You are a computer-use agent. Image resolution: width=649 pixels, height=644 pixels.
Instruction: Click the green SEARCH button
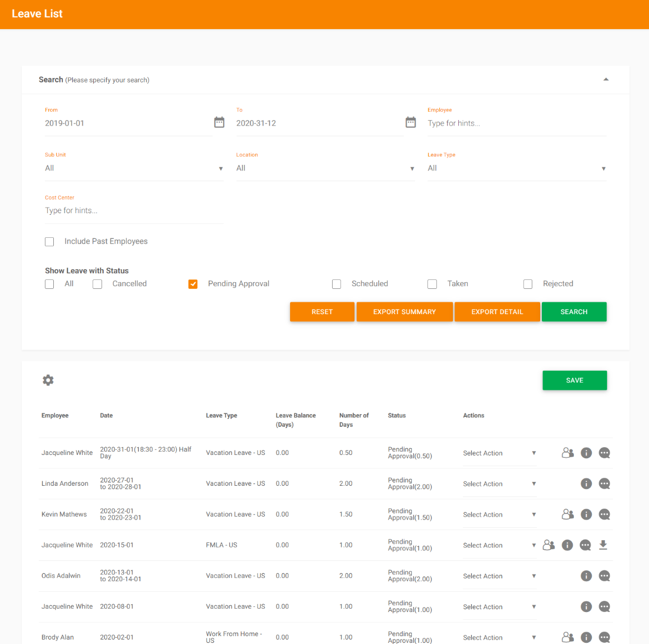[x=574, y=312]
